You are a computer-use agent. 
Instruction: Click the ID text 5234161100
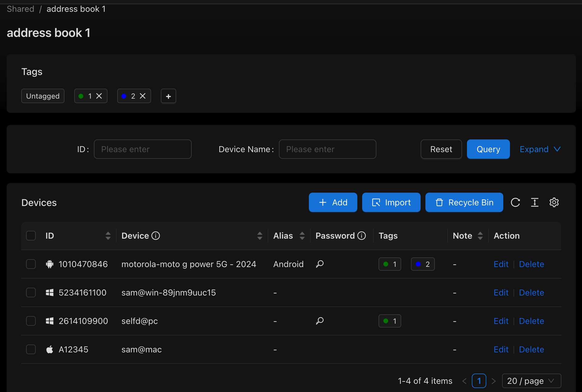click(x=82, y=292)
